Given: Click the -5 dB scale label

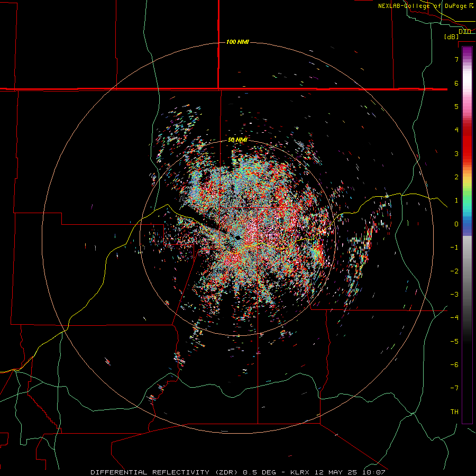Looking at the screenshot, I should coord(454,342).
